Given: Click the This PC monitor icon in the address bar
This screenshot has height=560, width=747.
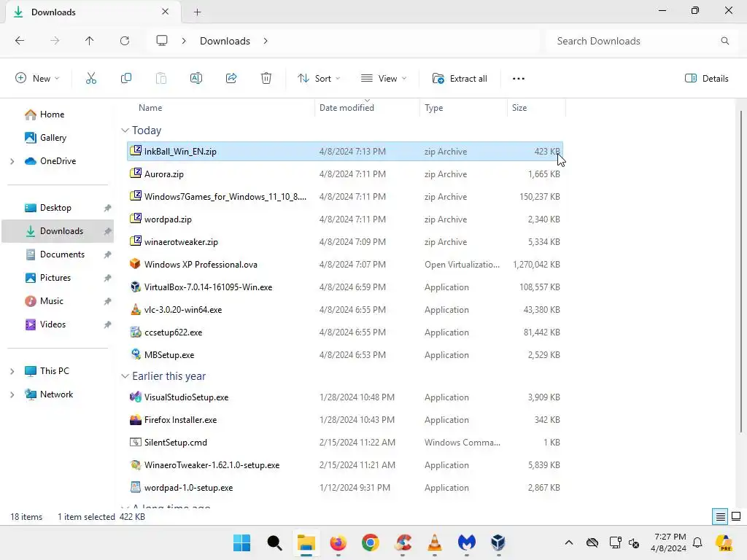Looking at the screenshot, I should (162, 41).
